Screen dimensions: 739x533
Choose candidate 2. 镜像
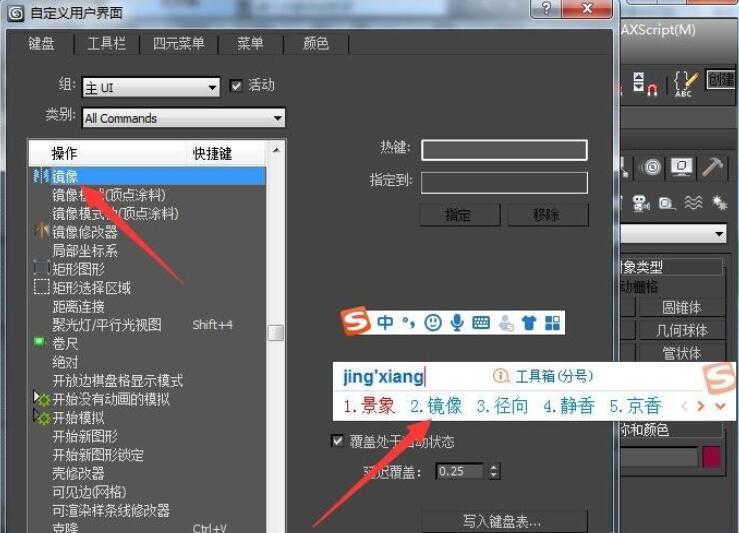(435, 406)
